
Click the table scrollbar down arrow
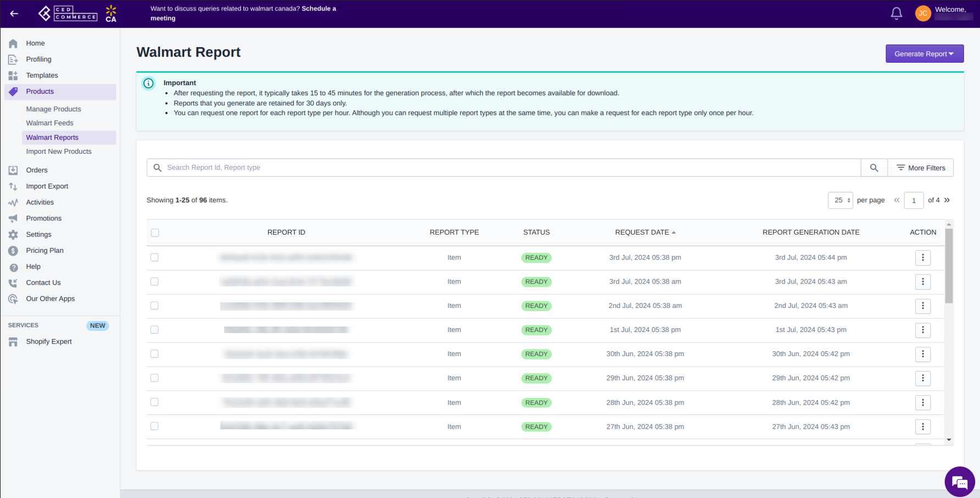tap(949, 440)
